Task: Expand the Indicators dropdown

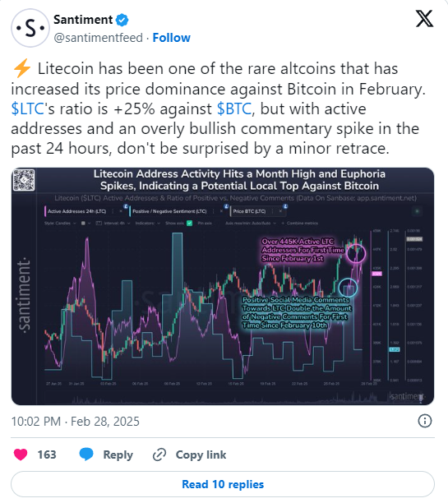Action: (x=147, y=223)
